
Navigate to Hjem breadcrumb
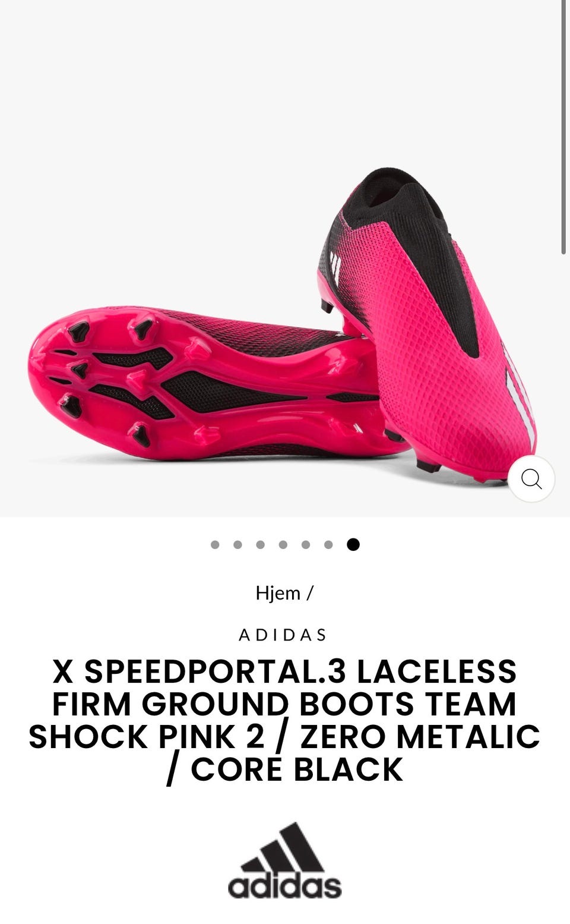click(x=278, y=593)
